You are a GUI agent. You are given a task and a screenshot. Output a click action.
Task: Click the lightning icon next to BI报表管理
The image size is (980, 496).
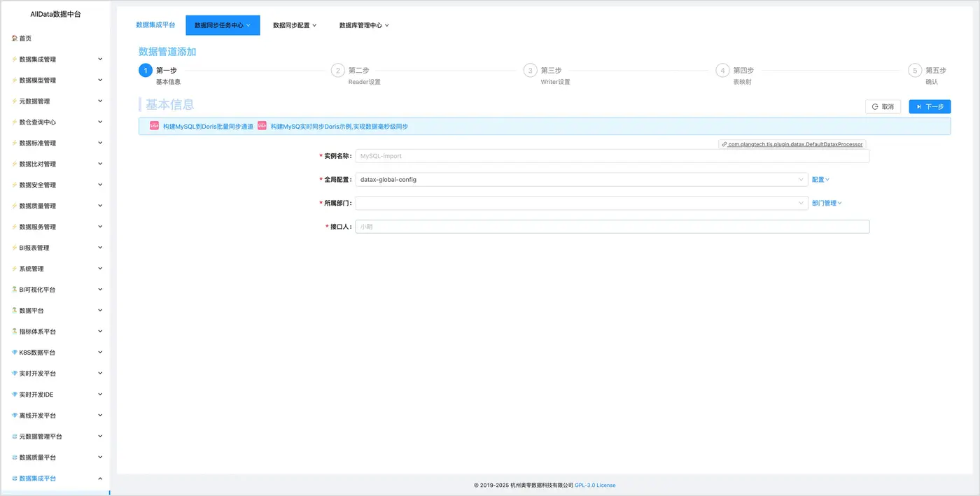(15, 248)
